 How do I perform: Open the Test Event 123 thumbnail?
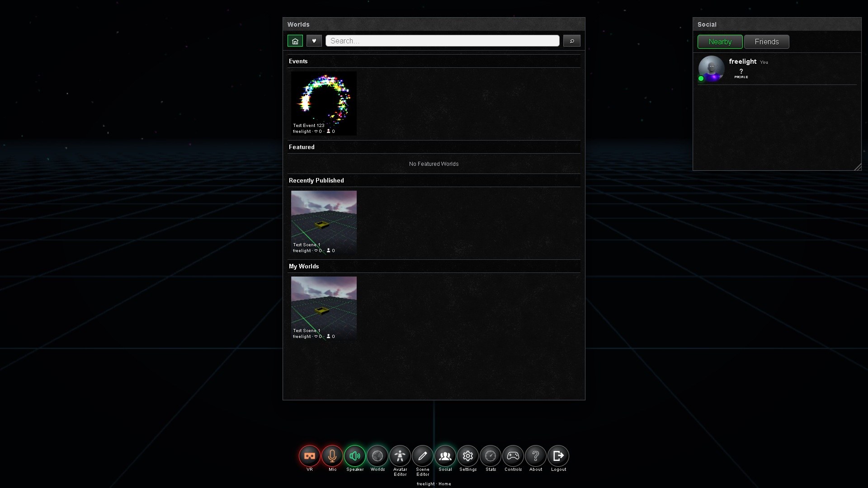(324, 103)
